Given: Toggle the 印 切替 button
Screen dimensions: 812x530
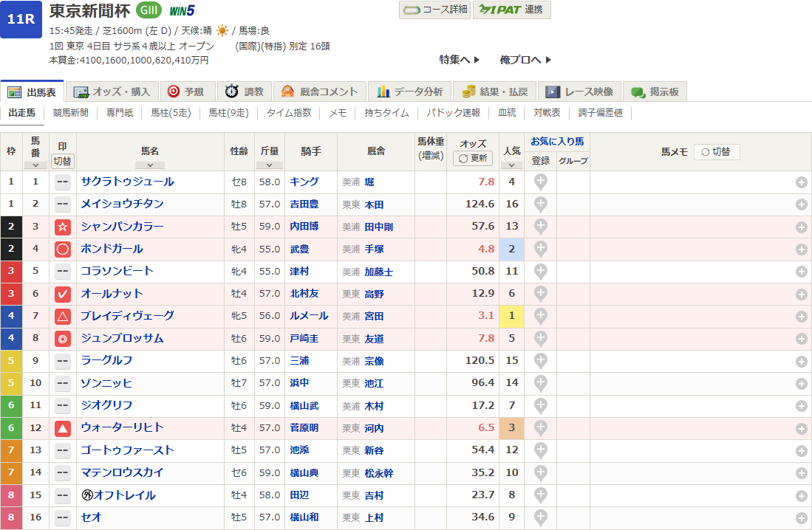Looking at the screenshot, I should (63, 161).
